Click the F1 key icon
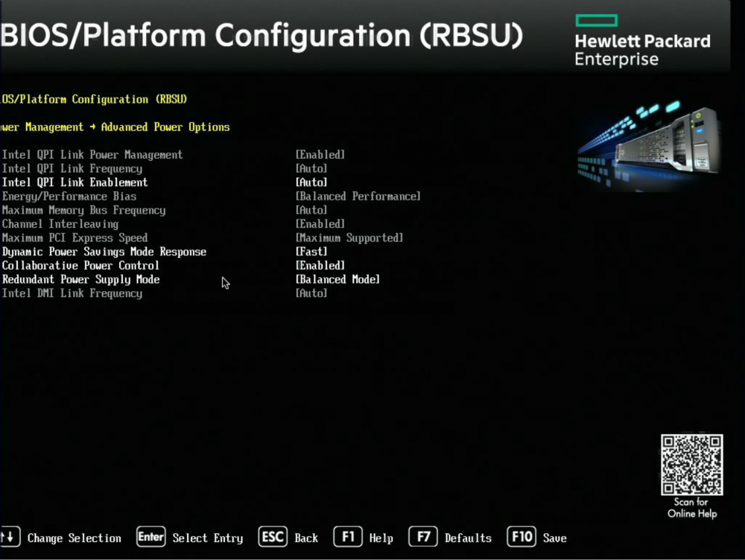Screen dimensions: 745x560 pyautogui.click(x=348, y=537)
